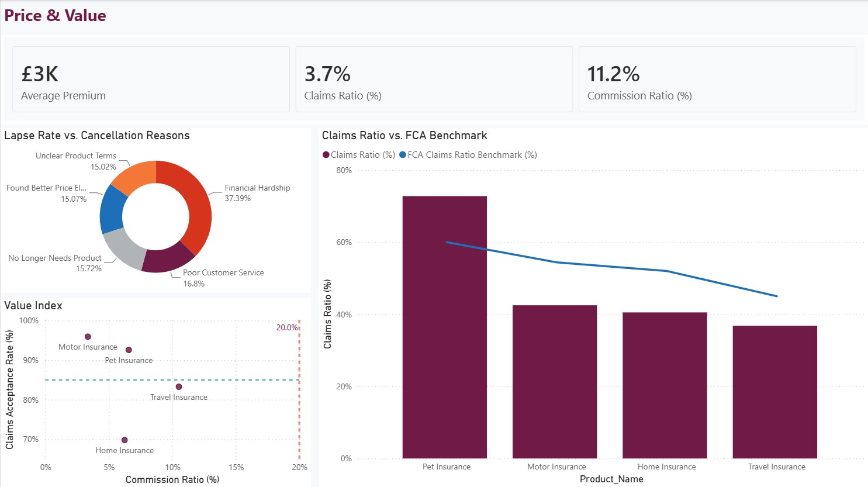This screenshot has height=487, width=868.
Task: Click the FCA Claims Ratio Benchmark legend marker
Action: tap(403, 155)
